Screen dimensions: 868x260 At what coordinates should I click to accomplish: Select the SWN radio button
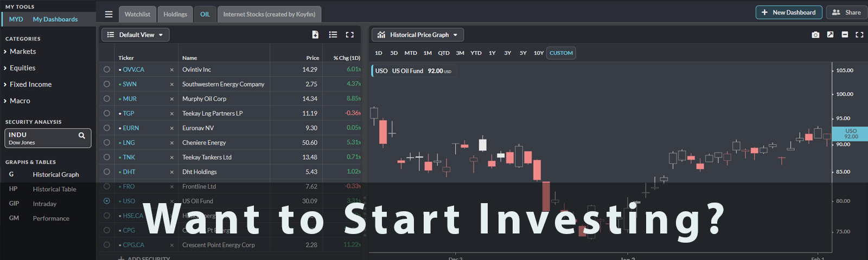click(107, 84)
